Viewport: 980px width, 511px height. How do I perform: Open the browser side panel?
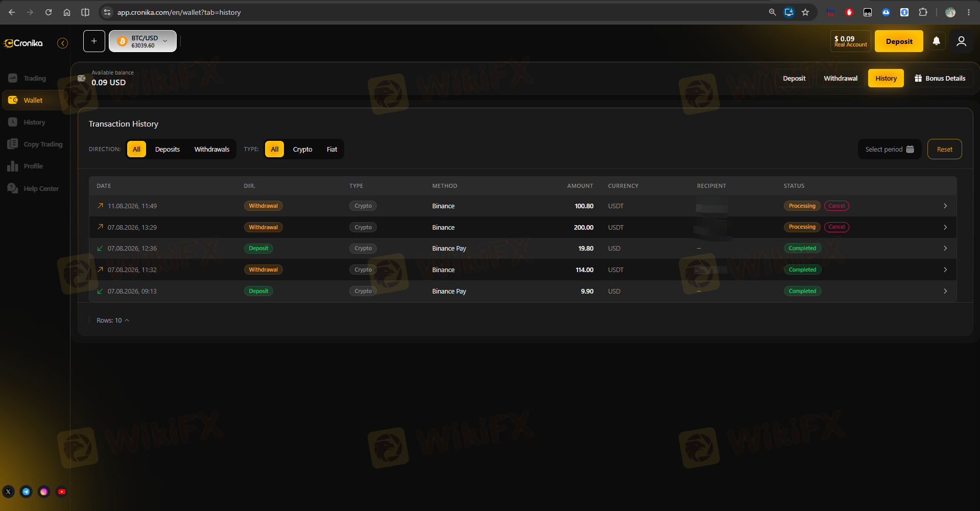85,12
